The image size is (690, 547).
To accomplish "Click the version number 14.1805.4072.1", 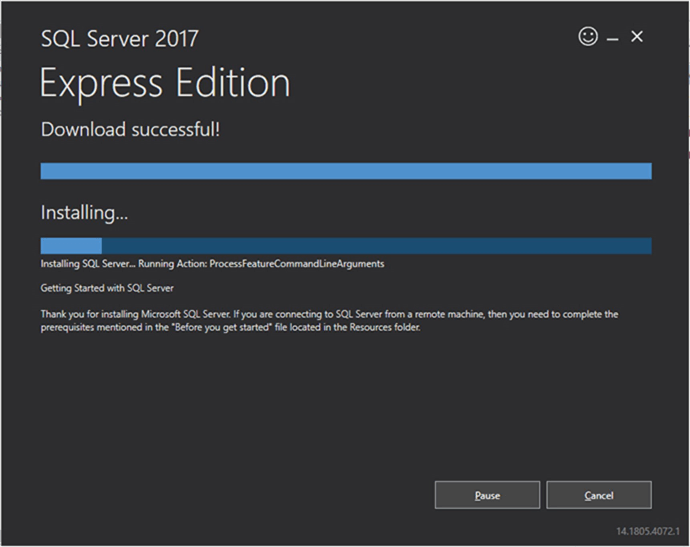I will click(650, 530).
